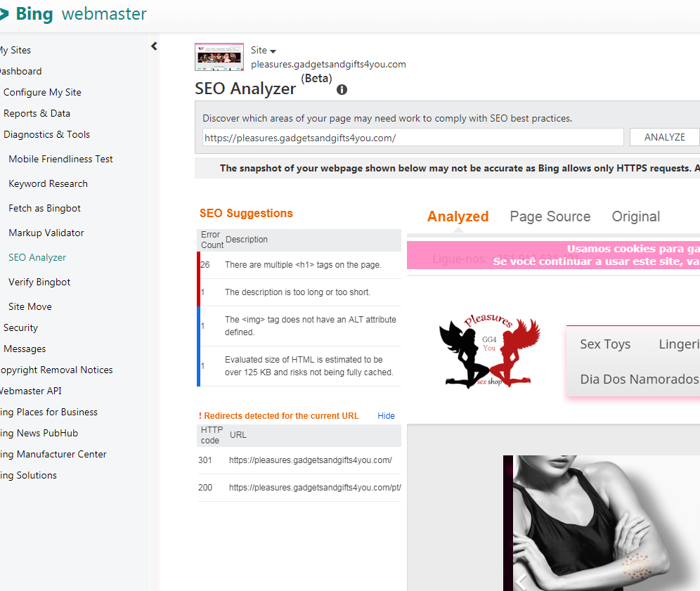The height and width of the screenshot is (591, 700).
Task: Click the Pleasures sex shop logo
Action: (490, 351)
